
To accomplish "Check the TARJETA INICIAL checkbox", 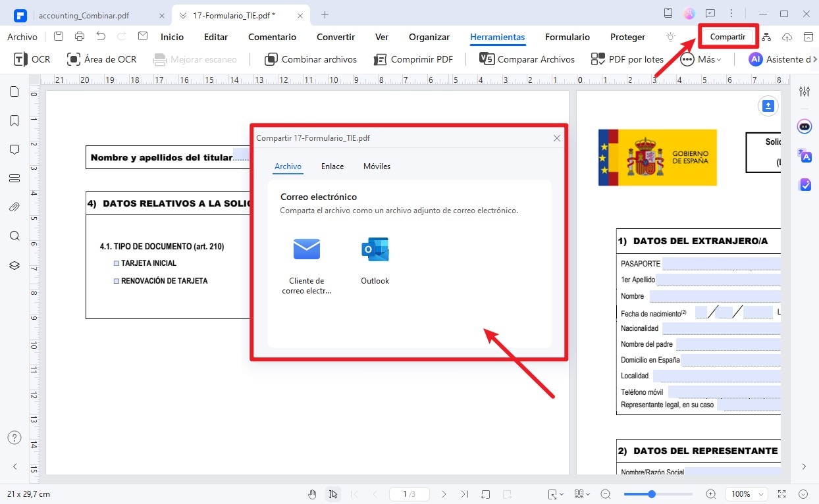I will coord(117,263).
